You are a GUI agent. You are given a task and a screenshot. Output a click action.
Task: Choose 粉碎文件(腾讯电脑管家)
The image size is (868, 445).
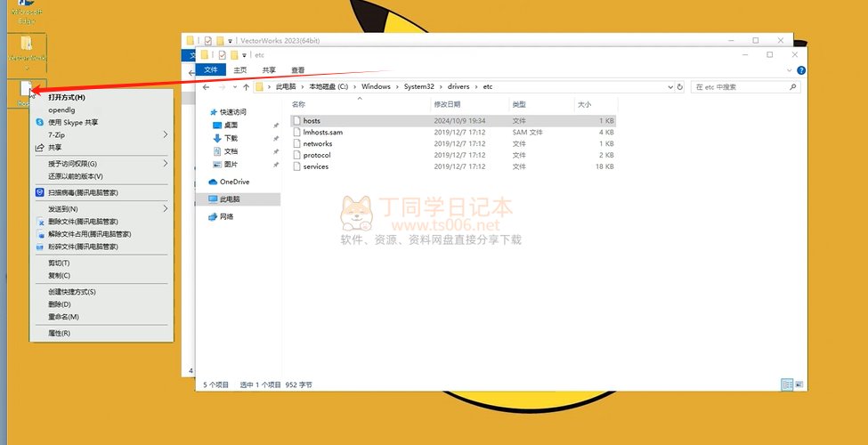pos(101,247)
